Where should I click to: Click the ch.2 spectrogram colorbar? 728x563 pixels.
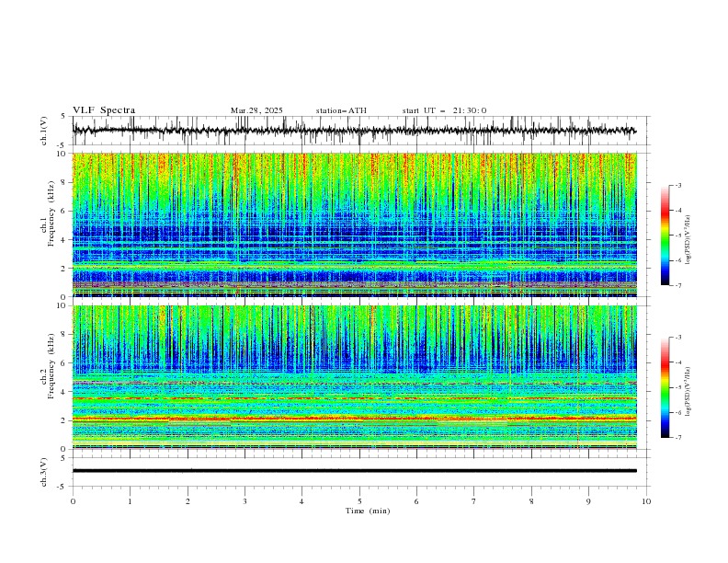[665, 387]
